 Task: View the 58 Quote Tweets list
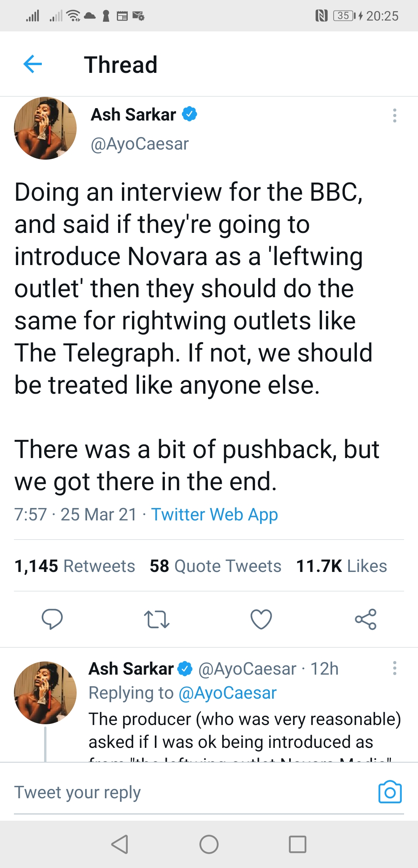pyautogui.click(x=215, y=566)
